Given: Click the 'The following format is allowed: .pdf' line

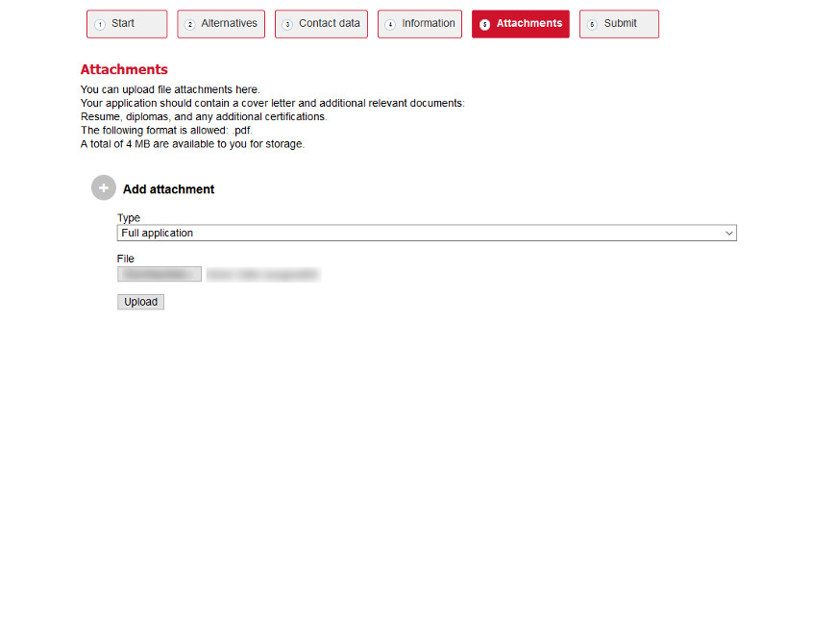Looking at the screenshot, I should point(166,130).
